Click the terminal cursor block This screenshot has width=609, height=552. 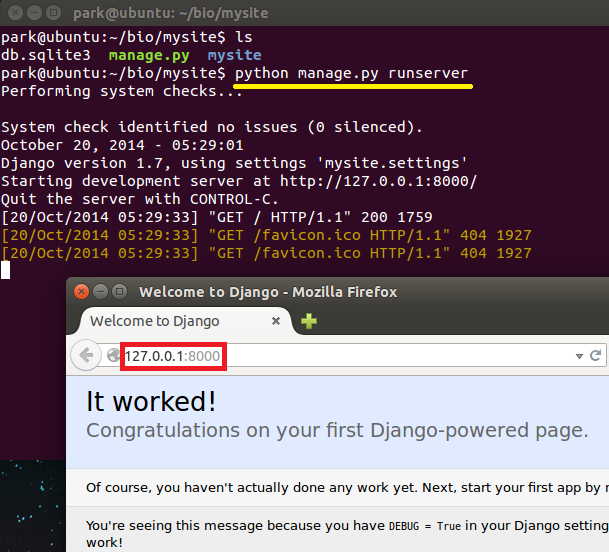click(5, 270)
